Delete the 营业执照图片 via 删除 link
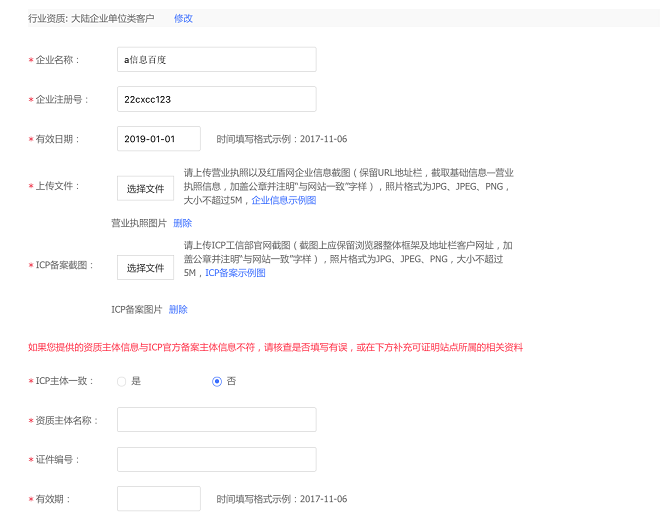This screenshot has width=664, height=525. click(x=182, y=223)
